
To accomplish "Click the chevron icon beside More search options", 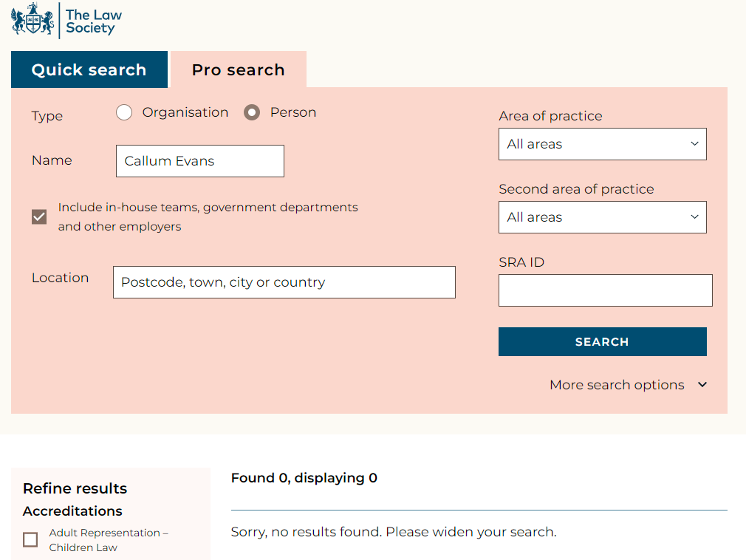I will tap(702, 384).
